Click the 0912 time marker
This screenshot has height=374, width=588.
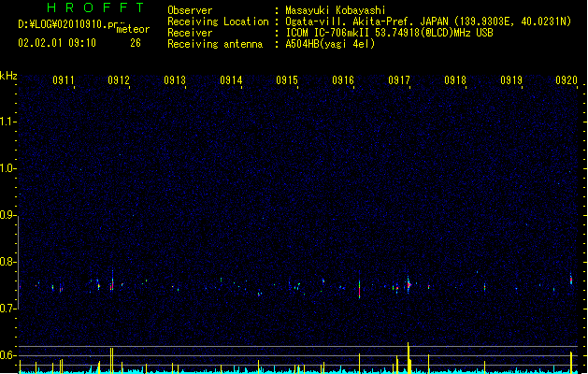(119, 80)
